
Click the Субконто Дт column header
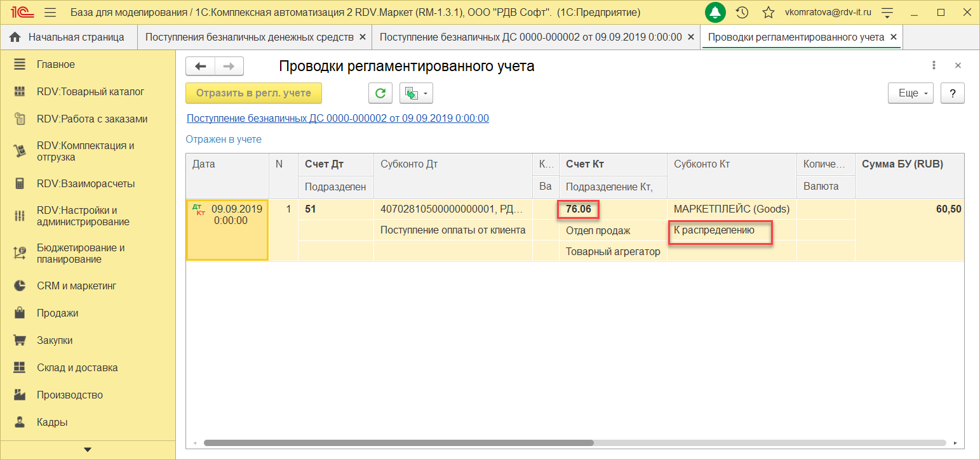point(453,176)
